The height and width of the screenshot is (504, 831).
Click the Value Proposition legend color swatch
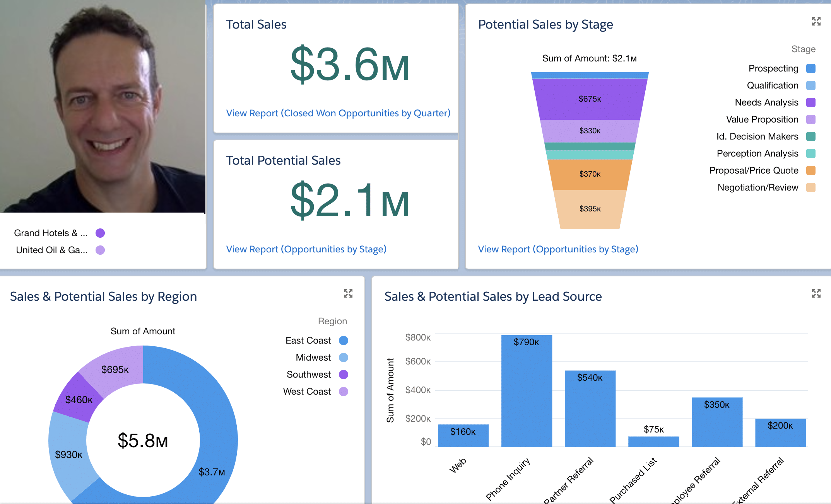click(x=811, y=119)
